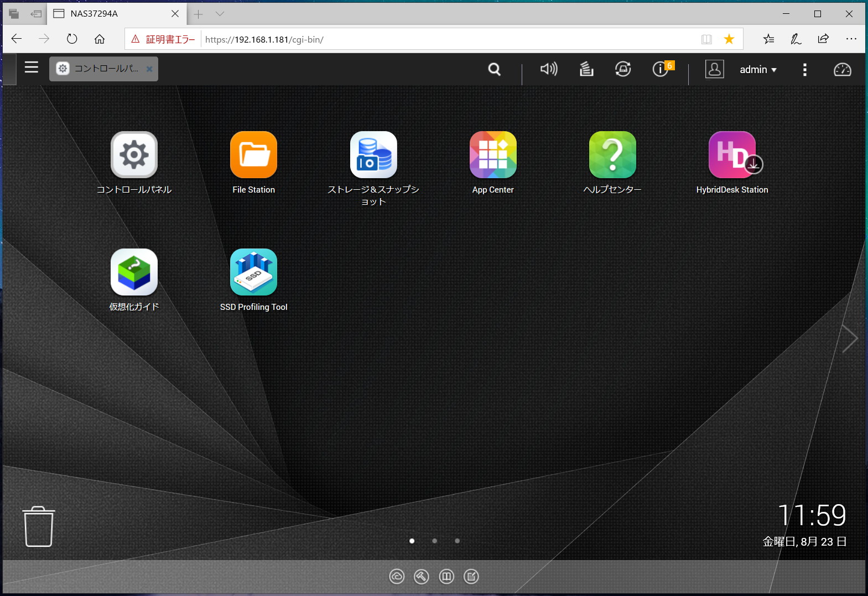Screen dimensions: 868x596
Task: Open the hamburger main menu
Action: click(32, 68)
